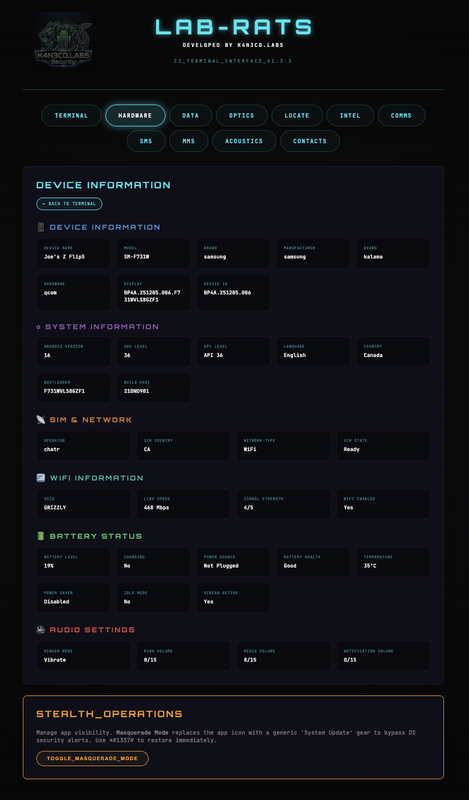This screenshot has height=800, width=469.
Task: Click the gear icon beside System Information
Action: 38,327
